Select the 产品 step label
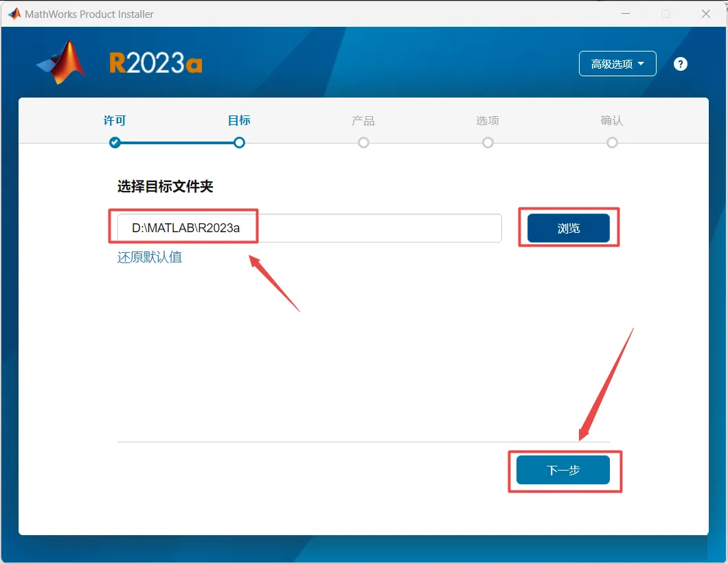This screenshot has height=564, width=728. (363, 121)
